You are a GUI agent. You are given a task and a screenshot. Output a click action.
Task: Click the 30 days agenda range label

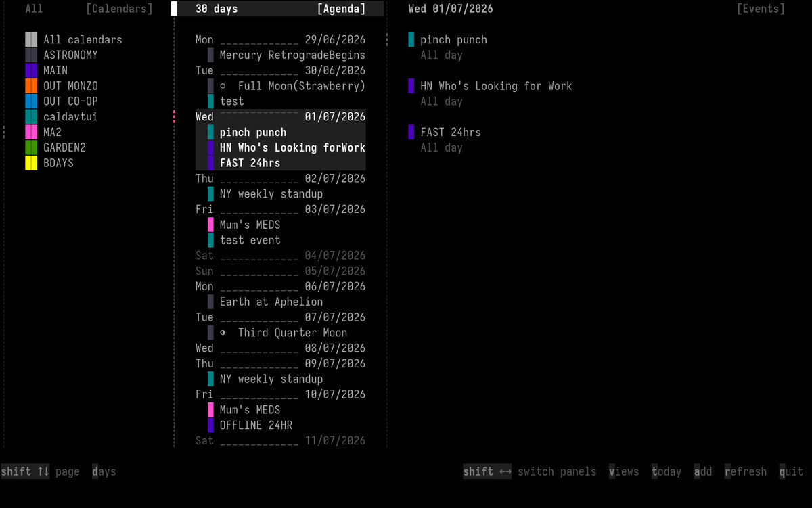click(217, 9)
